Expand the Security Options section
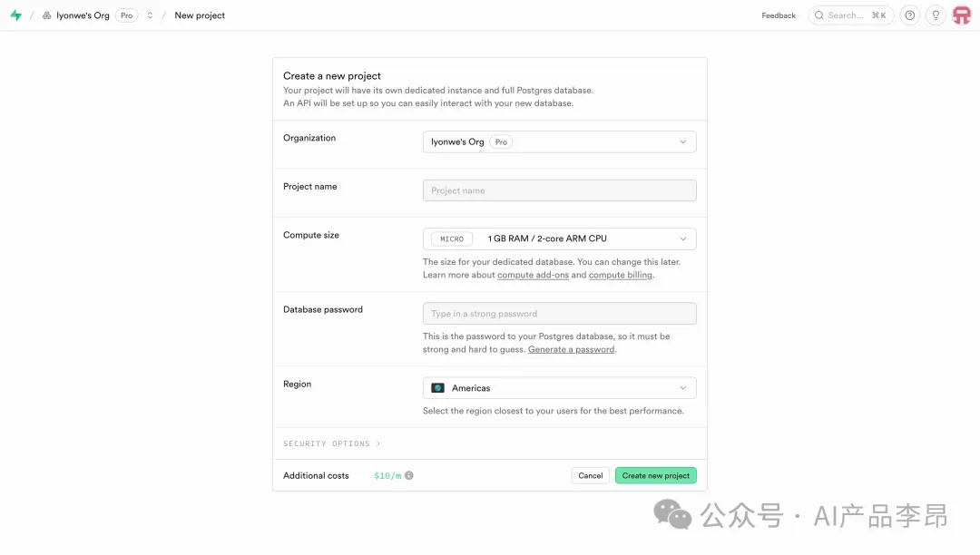Image resolution: width=980 pixels, height=555 pixels. [331, 443]
